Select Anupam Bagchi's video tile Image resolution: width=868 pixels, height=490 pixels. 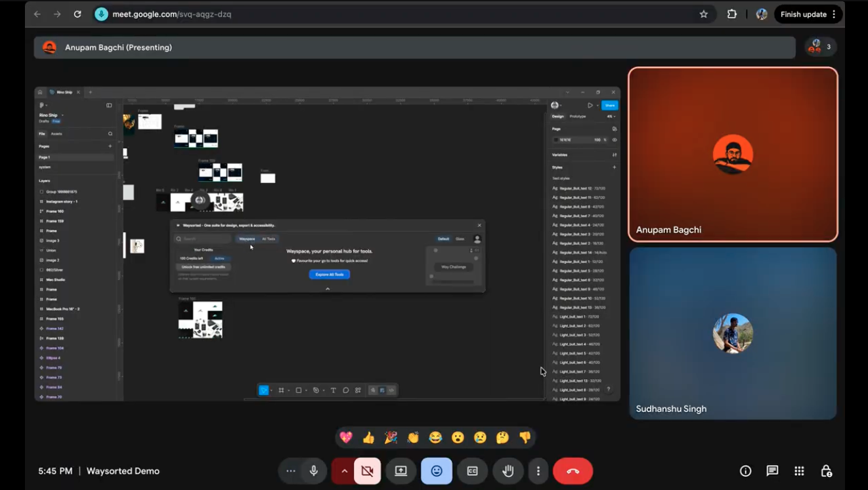point(733,154)
